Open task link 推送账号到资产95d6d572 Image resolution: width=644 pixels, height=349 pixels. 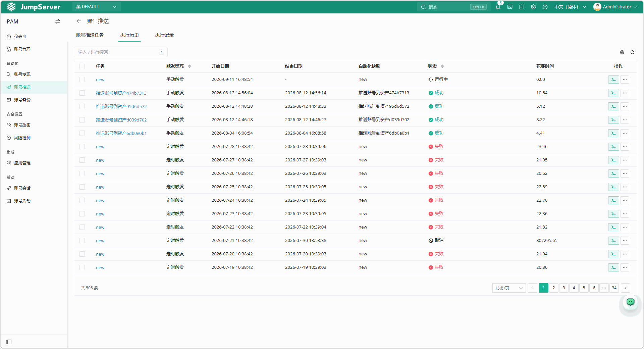click(121, 106)
